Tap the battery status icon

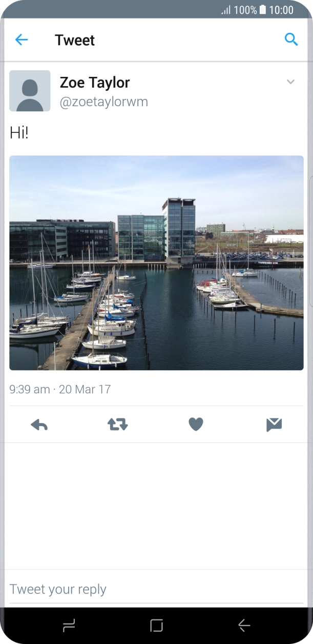[263, 10]
